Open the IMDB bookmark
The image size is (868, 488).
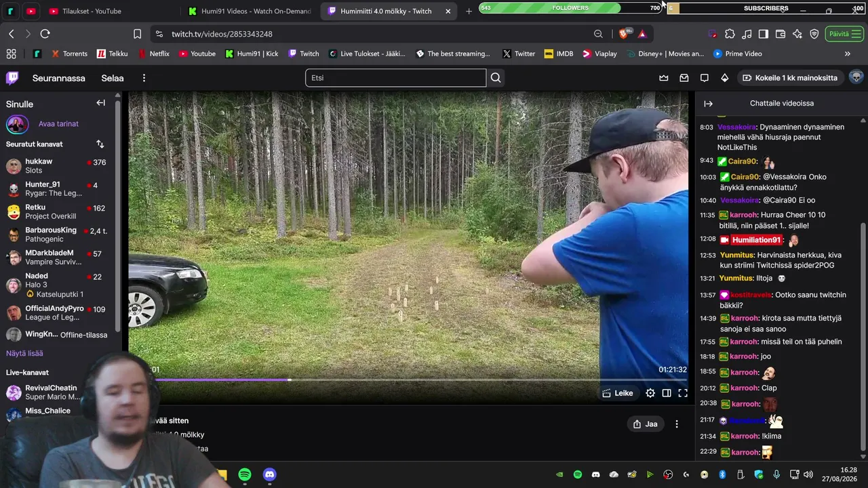pyautogui.click(x=559, y=54)
